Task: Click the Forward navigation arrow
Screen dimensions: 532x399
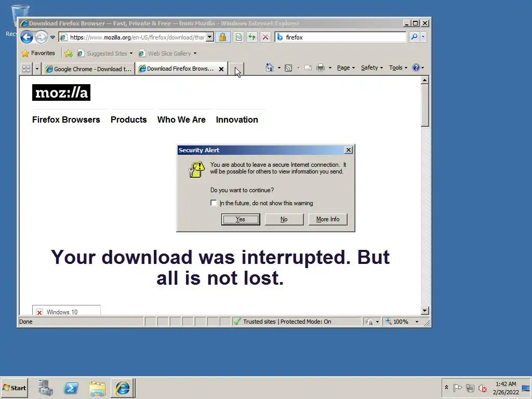Action: [41, 37]
